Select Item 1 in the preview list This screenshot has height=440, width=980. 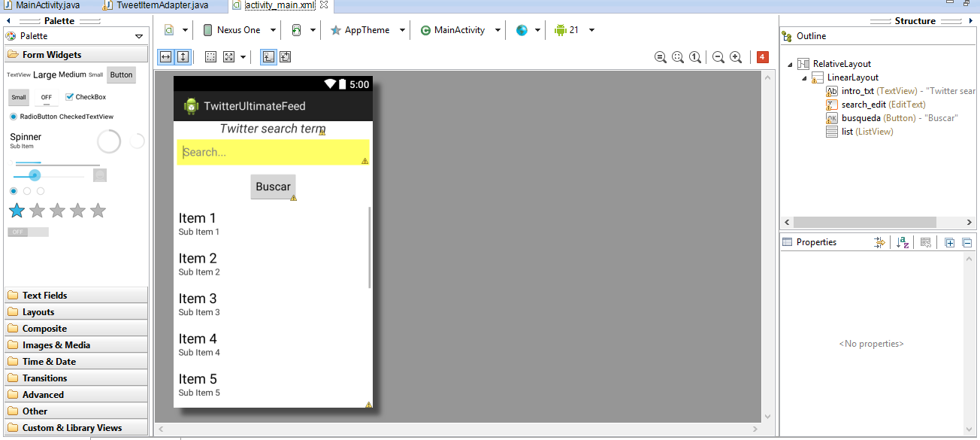coord(272,224)
